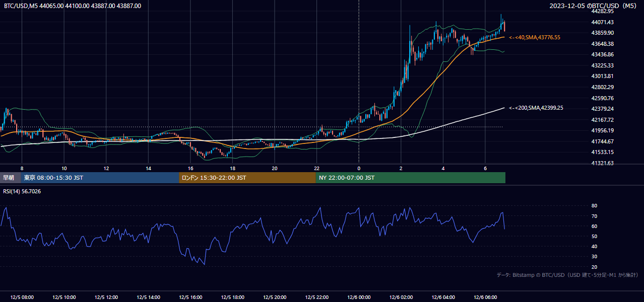The width and height of the screenshot is (644, 302).
Task: Click the 12/5 16:00 date label
Action: pyautogui.click(x=190, y=297)
